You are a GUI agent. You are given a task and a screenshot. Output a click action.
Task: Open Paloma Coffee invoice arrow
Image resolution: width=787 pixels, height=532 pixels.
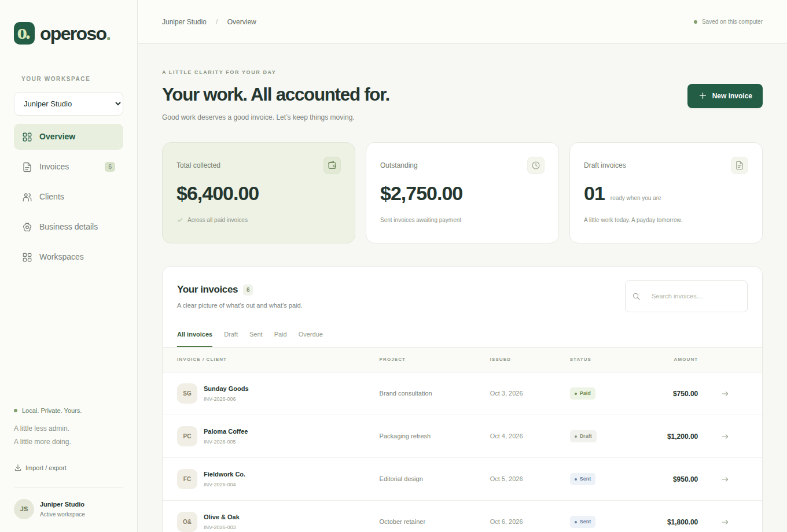click(x=725, y=437)
